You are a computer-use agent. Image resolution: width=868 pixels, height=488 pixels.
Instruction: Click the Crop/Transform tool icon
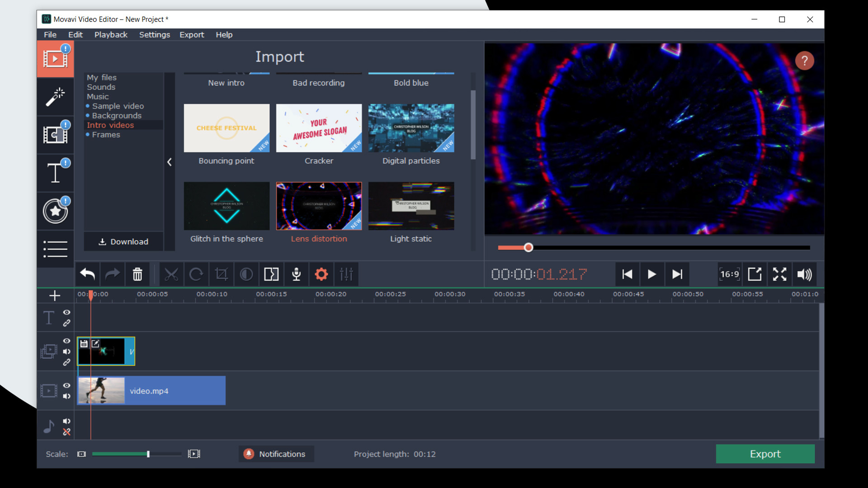[x=221, y=274]
